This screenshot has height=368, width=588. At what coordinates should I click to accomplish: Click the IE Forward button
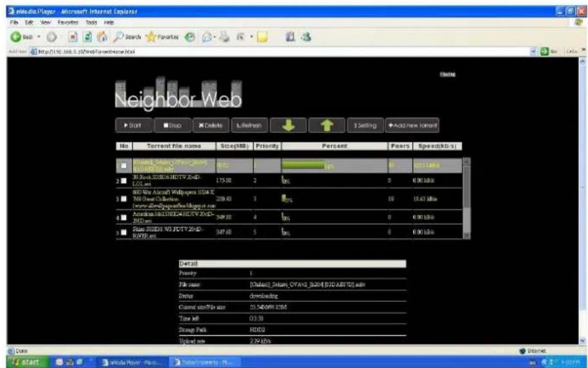[x=51, y=37]
